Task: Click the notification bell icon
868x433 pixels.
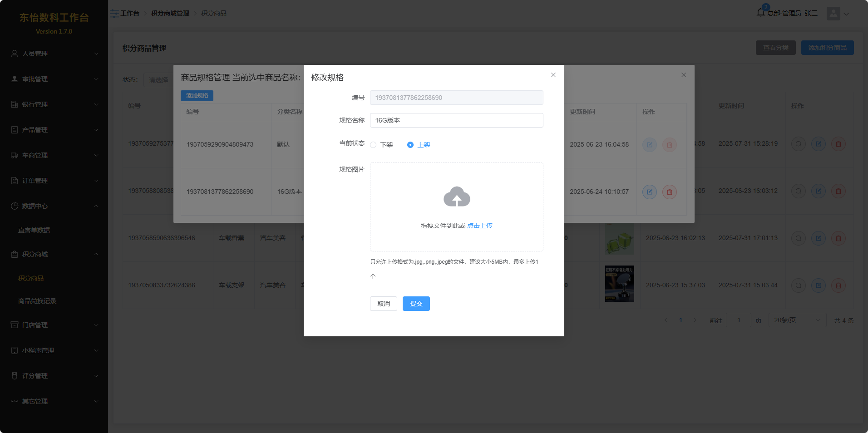Action: (761, 12)
